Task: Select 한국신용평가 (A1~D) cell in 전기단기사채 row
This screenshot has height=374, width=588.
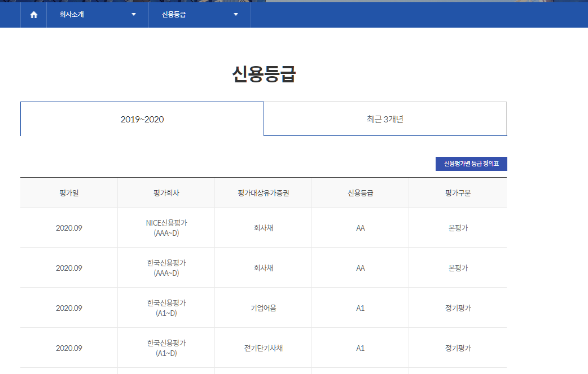Action: click(x=166, y=348)
